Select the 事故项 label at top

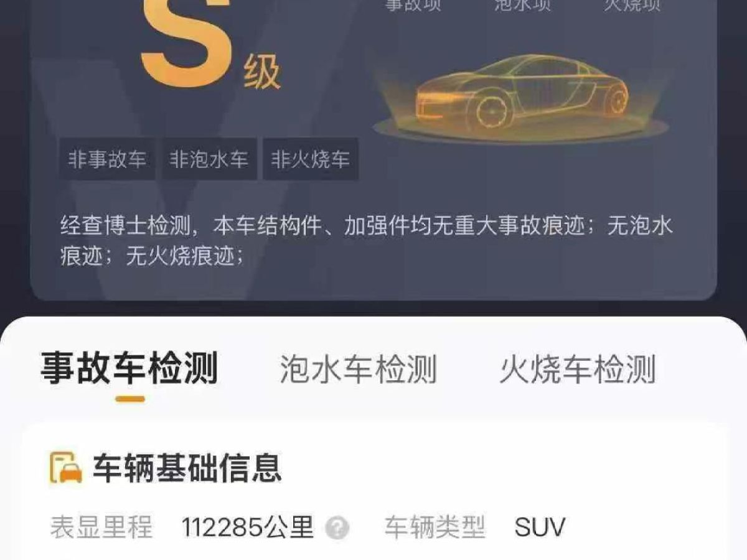[413, 6]
